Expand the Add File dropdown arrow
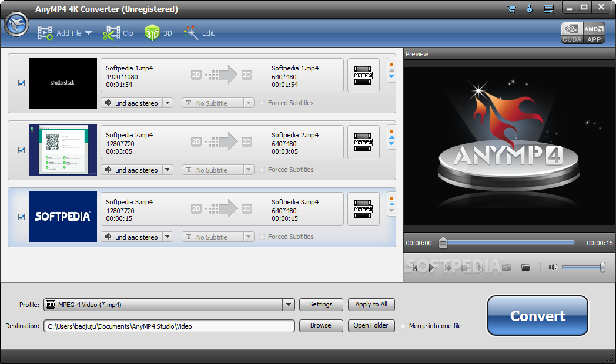616x364 pixels. point(88,33)
